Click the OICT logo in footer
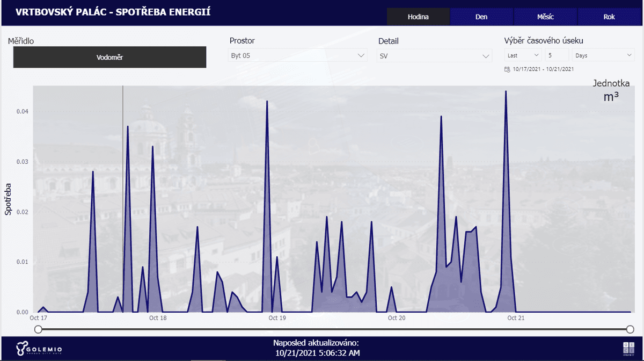 coord(627,348)
